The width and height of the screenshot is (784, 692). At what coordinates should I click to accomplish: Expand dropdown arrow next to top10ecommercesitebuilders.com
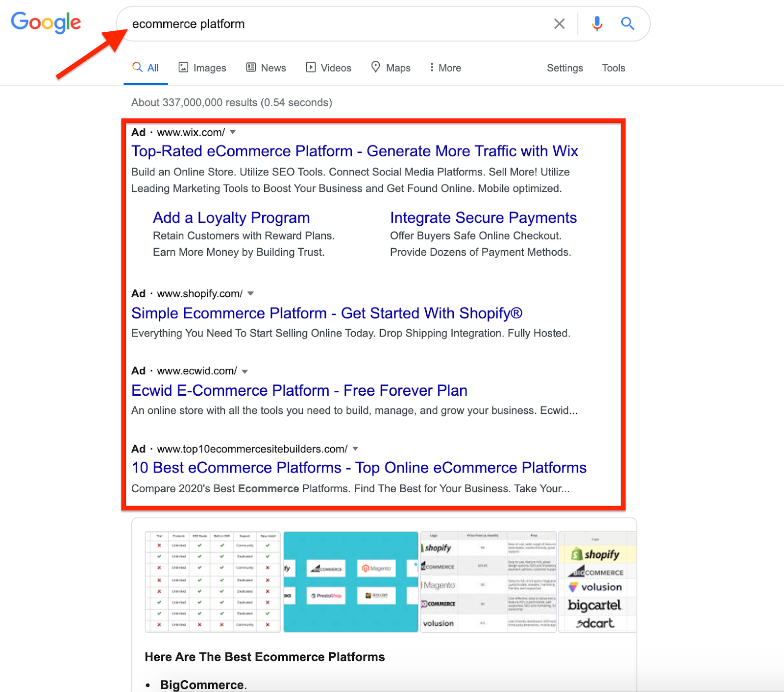tap(355, 449)
